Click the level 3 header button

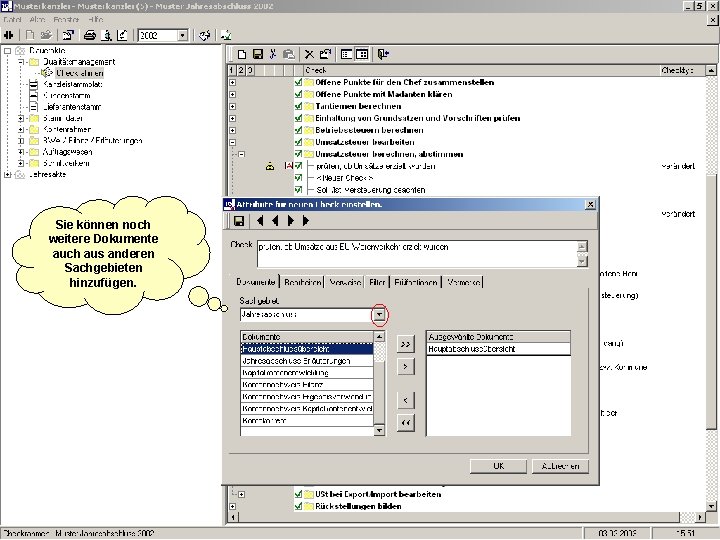(x=250, y=70)
